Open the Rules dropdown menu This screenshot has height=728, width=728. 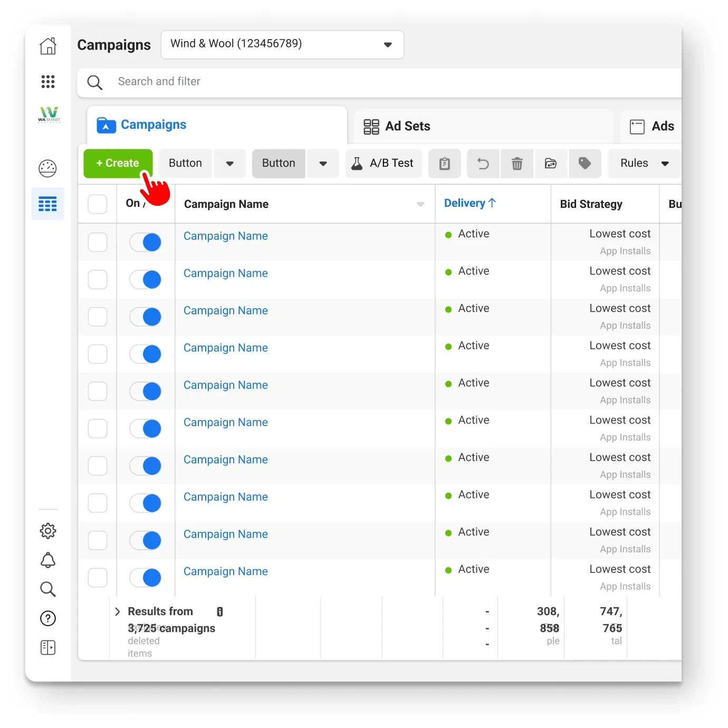coord(645,164)
